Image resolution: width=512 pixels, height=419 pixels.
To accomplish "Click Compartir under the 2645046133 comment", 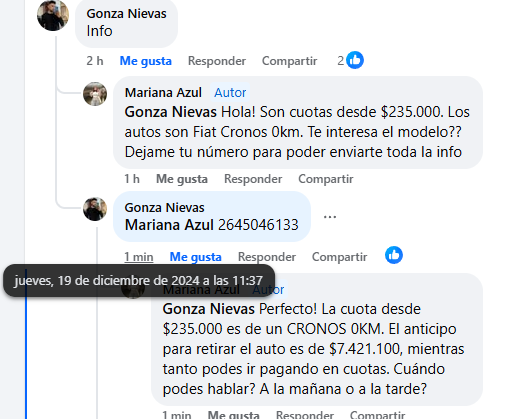I will 339,257.
